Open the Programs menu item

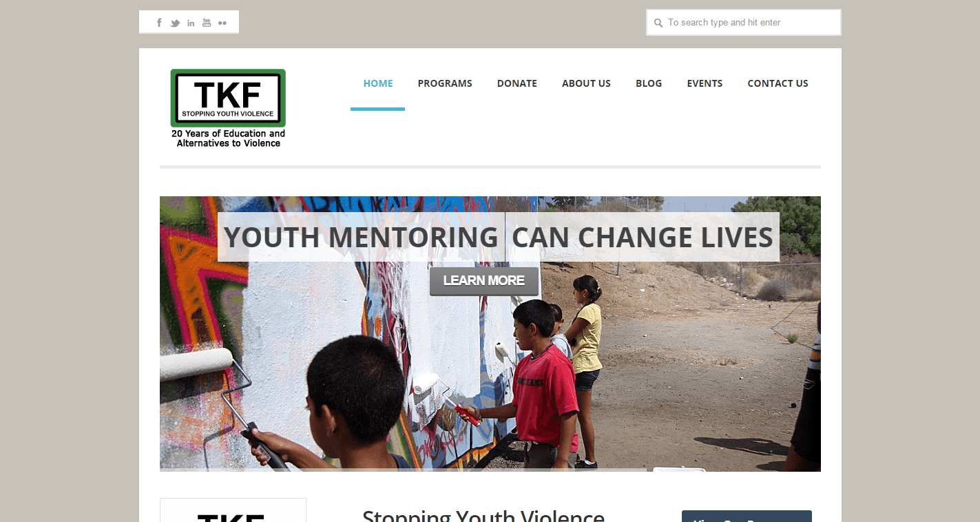[445, 83]
